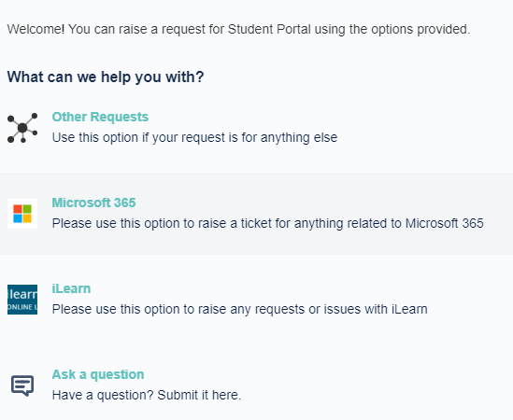Image resolution: width=513 pixels, height=420 pixels.
Task: Open the iLearn request link
Action: [71, 289]
